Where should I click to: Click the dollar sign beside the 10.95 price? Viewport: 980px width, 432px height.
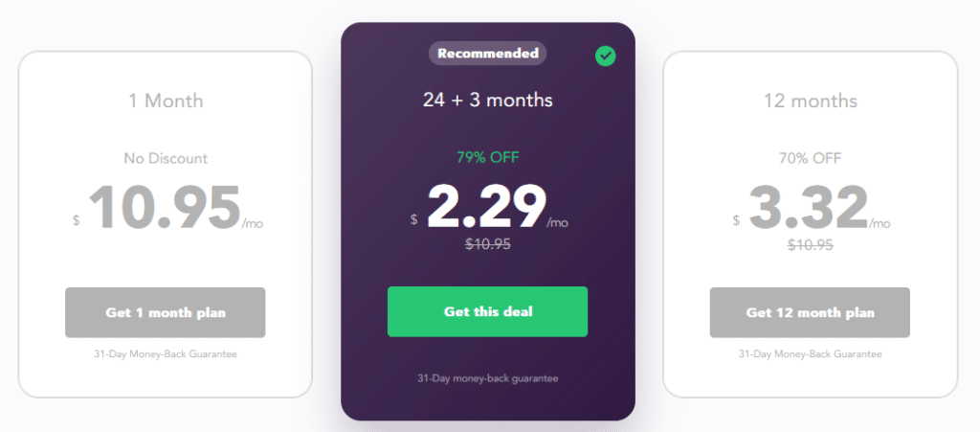(77, 221)
